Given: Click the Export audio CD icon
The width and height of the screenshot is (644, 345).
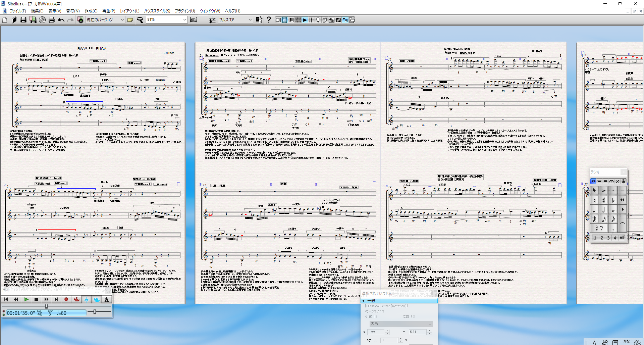Looking at the screenshot, I should [42, 20].
